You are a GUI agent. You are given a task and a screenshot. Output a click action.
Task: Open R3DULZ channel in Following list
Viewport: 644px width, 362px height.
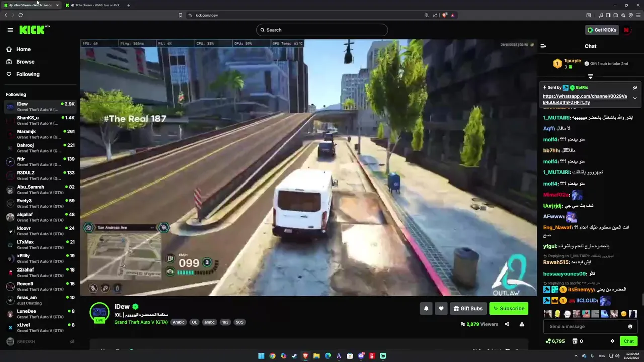pos(39,175)
